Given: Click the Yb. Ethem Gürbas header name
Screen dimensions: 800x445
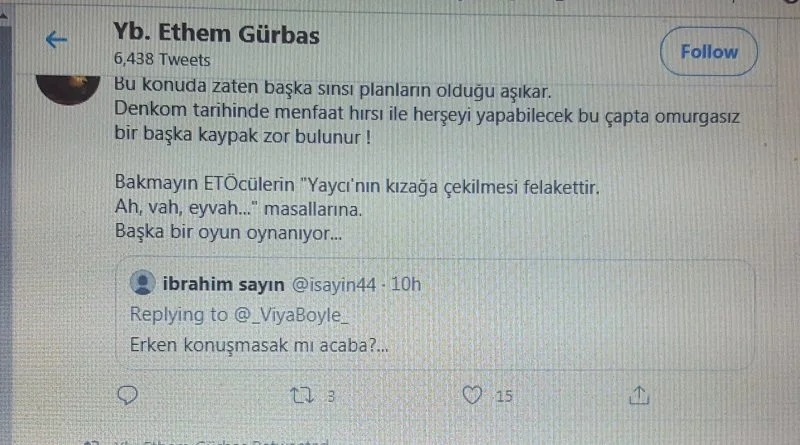Looking at the screenshot, I should (217, 34).
